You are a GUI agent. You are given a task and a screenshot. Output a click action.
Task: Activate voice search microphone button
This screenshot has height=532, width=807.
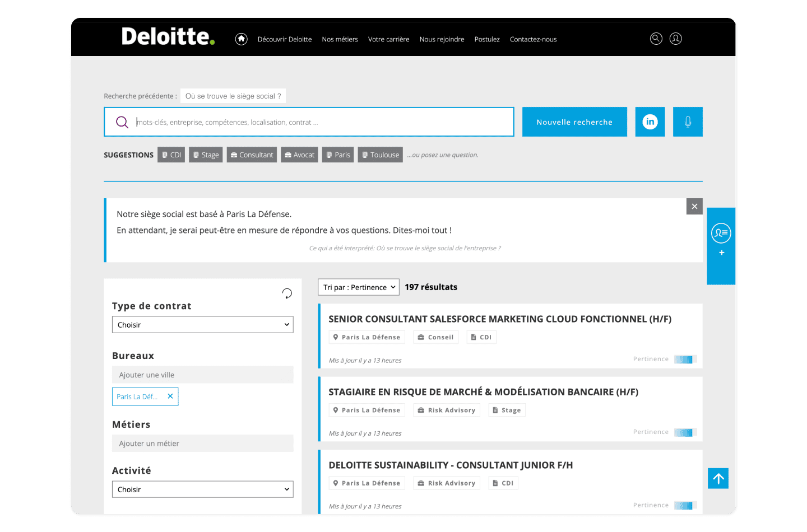pyautogui.click(x=688, y=122)
